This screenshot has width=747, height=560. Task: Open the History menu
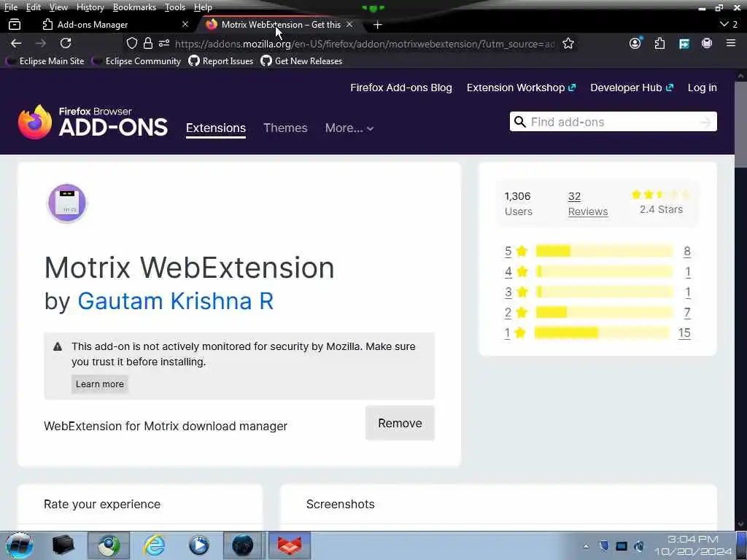(x=90, y=7)
